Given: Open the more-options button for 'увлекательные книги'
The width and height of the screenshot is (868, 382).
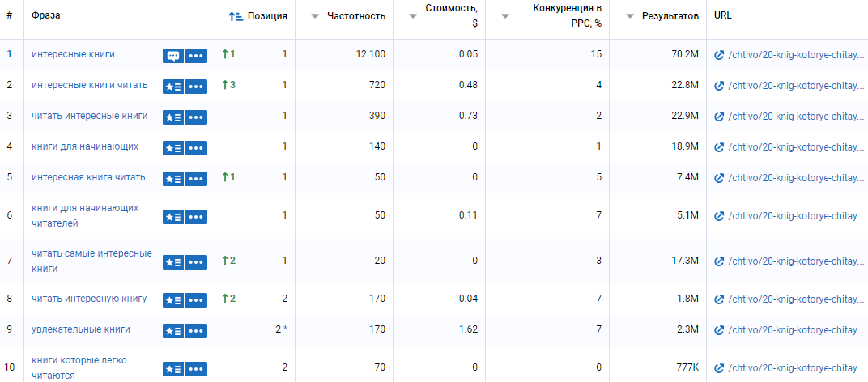Looking at the screenshot, I should tap(196, 331).
